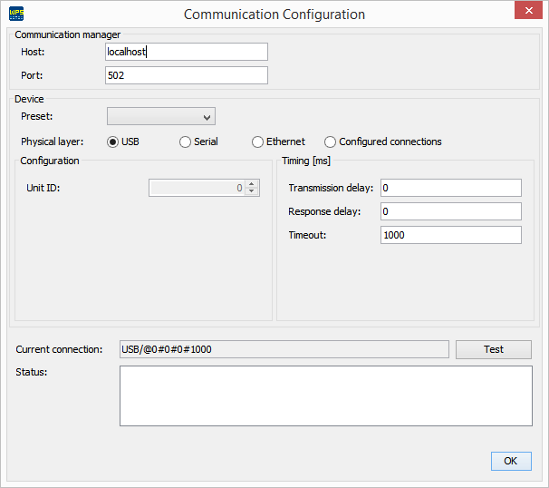Click the Host input field
The width and height of the screenshot is (549, 488).
point(186,52)
